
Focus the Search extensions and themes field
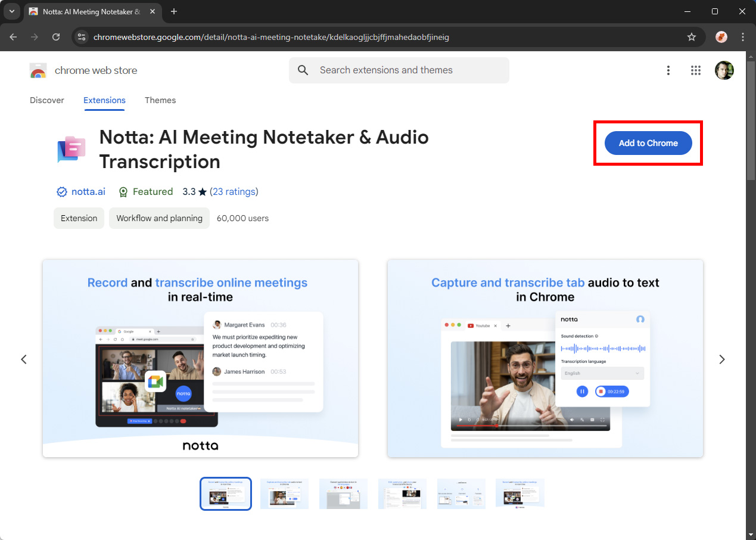(399, 70)
